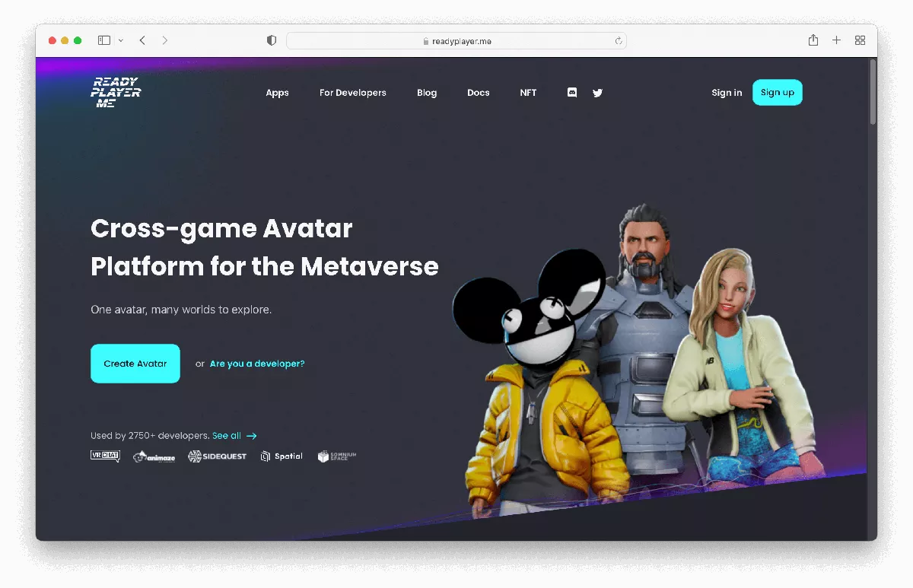Open the NFT menu item
The image size is (913, 588).
(529, 93)
